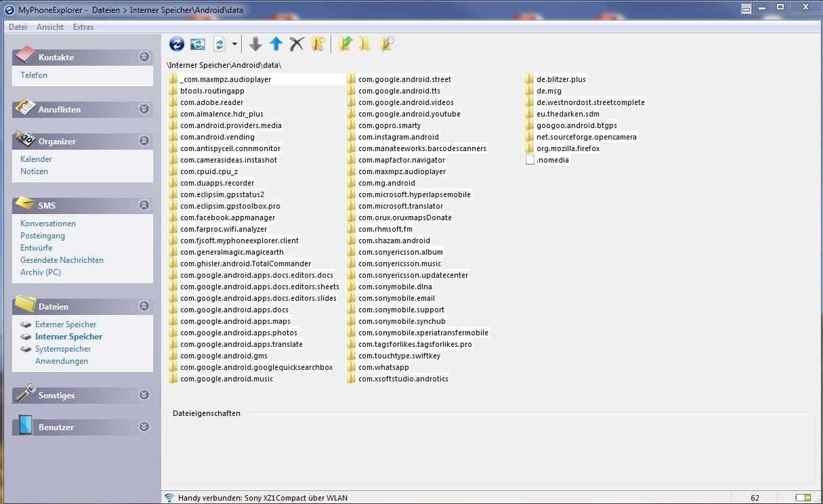Expand the Benutzer panel
Viewport: 823px width, 504px height.
coord(144,427)
